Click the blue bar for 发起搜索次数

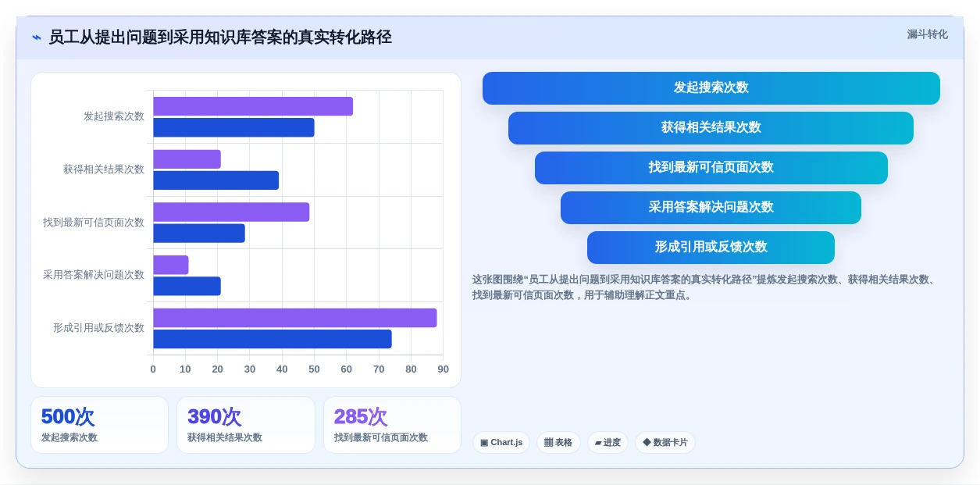tap(233, 127)
